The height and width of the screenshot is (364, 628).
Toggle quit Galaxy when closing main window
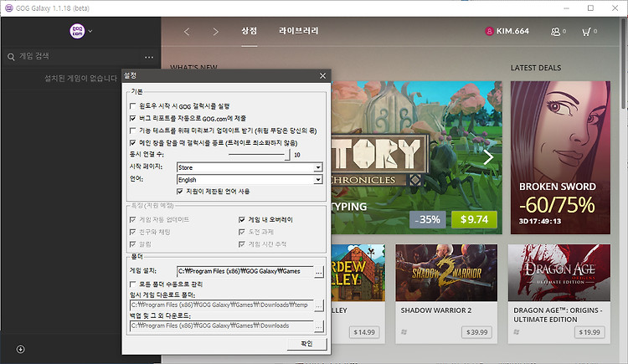click(x=133, y=143)
